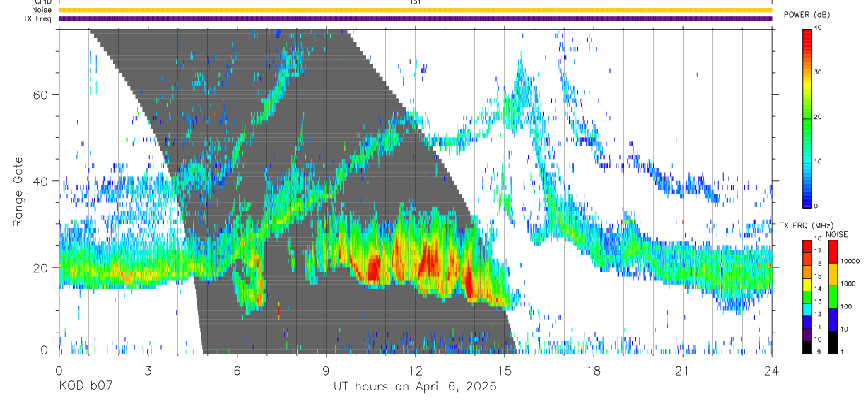The image size is (868, 401).
Task: Click the 0 tick on the power colorbar
Action: (816, 206)
